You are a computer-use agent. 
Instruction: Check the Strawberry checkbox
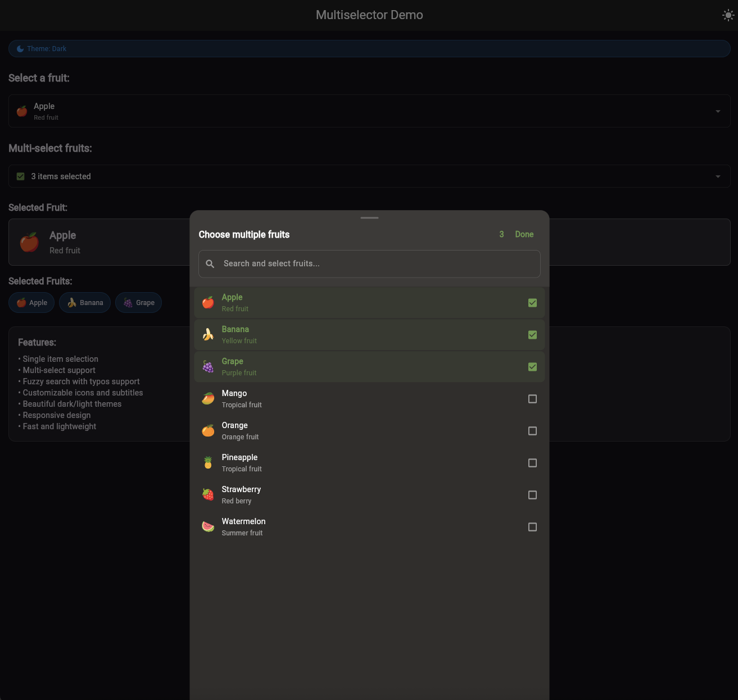coord(532,495)
